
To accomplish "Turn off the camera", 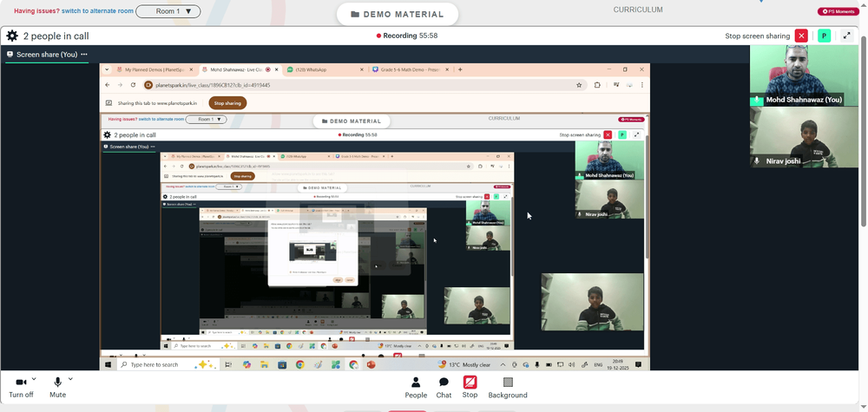I will [21, 387].
